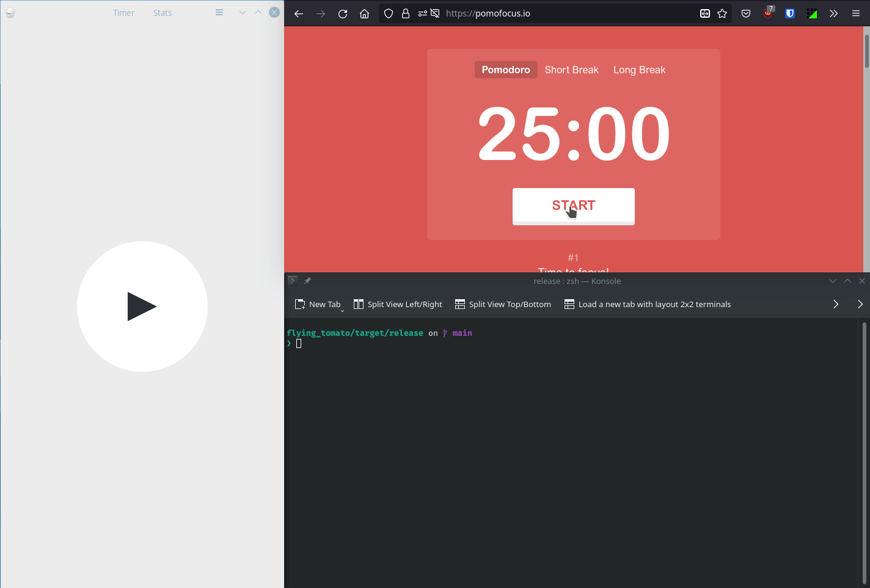
Task: Reload the pomofocus.io page
Action: click(x=343, y=13)
